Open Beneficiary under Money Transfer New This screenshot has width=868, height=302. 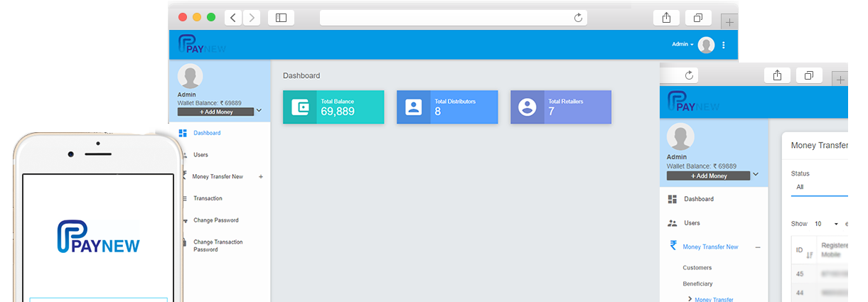tap(697, 284)
